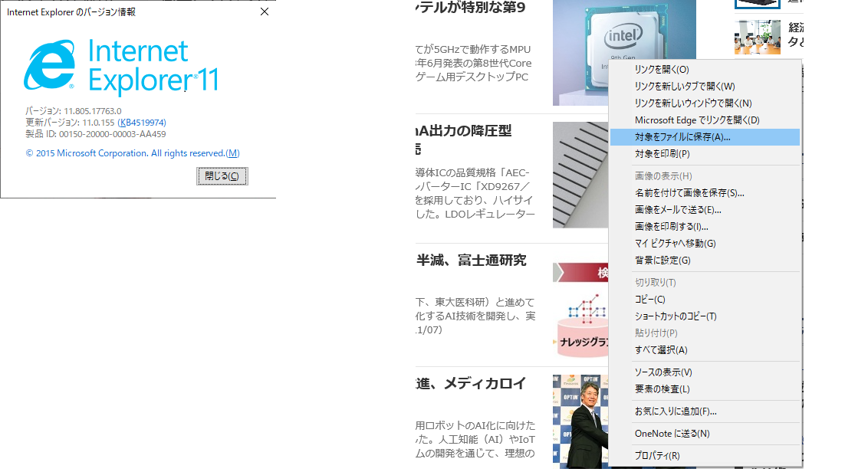
Task: Open the A出力の降圧型 headline
Action: (x=464, y=131)
